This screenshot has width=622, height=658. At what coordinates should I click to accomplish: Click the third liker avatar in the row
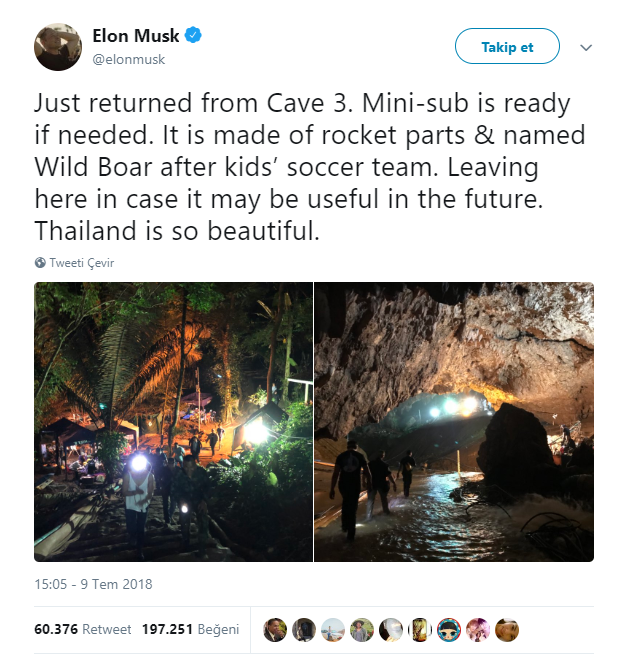333,630
